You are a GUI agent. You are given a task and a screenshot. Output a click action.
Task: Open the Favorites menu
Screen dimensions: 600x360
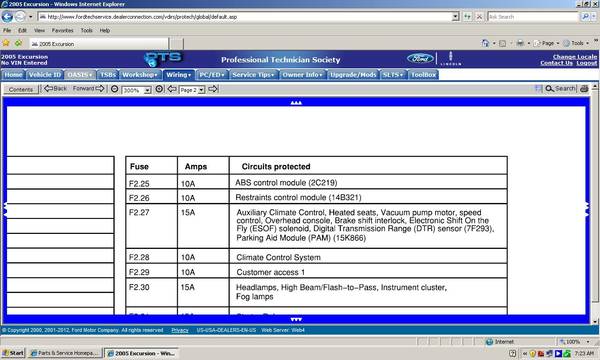click(62, 30)
